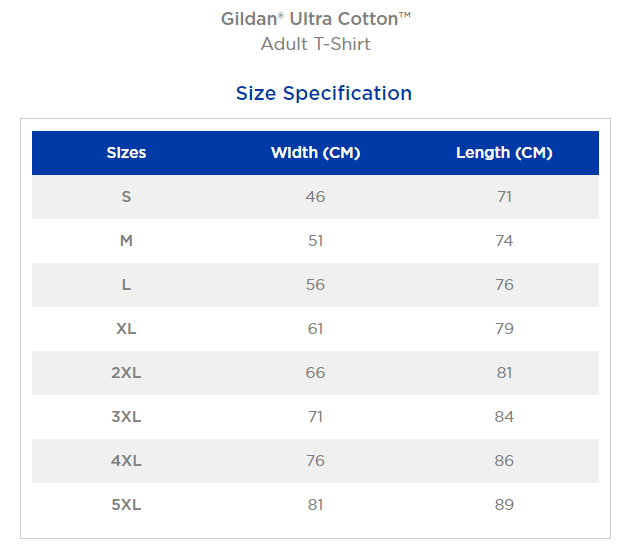Click the Adult T-Shirt subtitle
The image size is (629, 557).
(316, 44)
